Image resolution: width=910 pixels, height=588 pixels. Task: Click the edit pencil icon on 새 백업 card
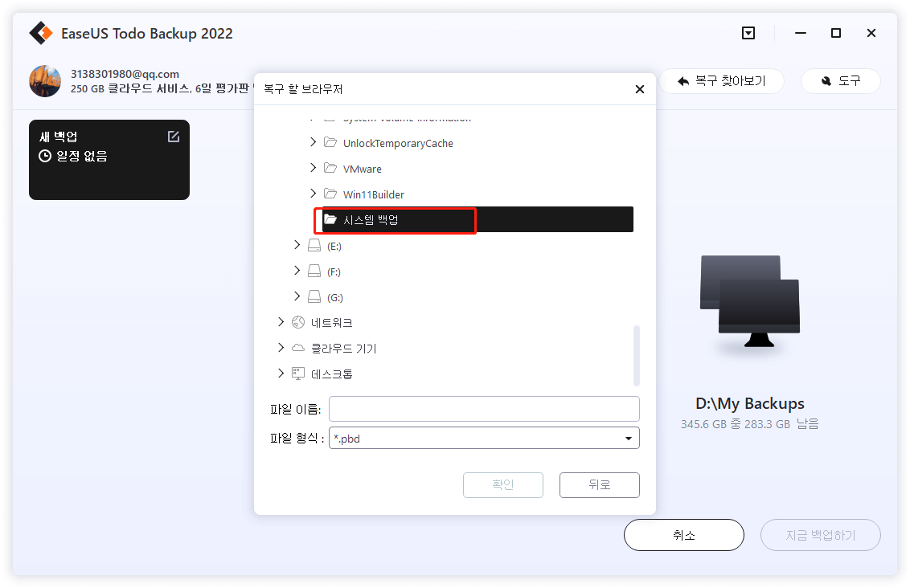tap(173, 137)
